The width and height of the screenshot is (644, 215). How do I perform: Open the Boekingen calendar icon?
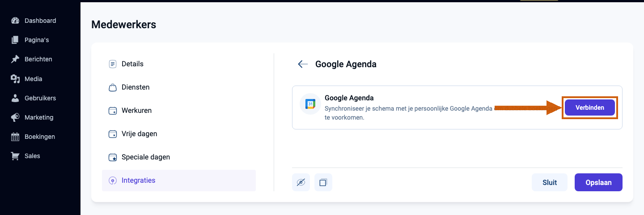(x=16, y=137)
